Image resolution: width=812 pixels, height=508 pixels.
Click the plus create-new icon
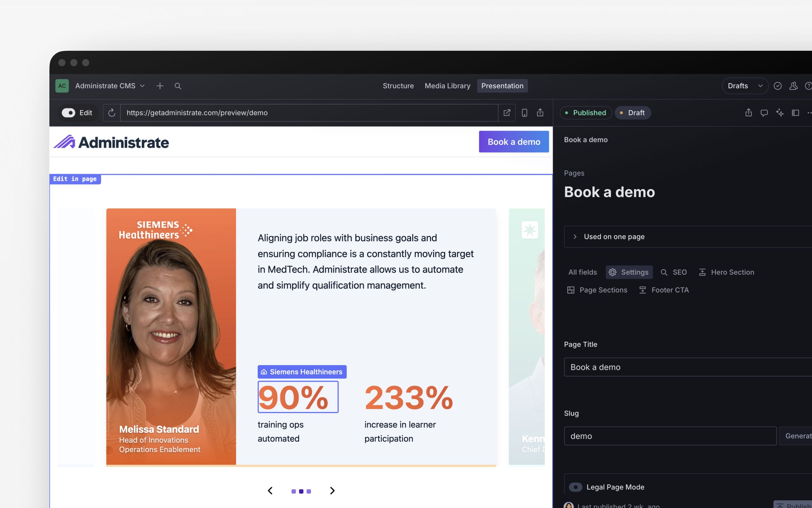[x=160, y=86]
